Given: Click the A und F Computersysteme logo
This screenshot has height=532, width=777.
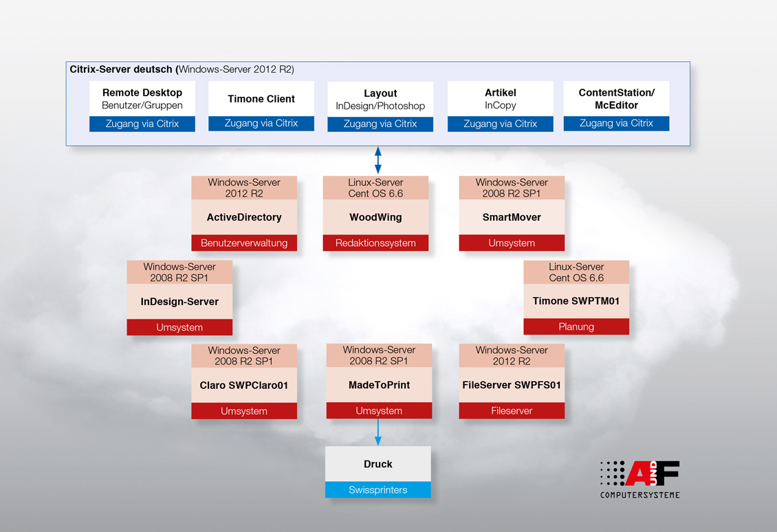Looking at the screenshot, I should tap(638, 476).
